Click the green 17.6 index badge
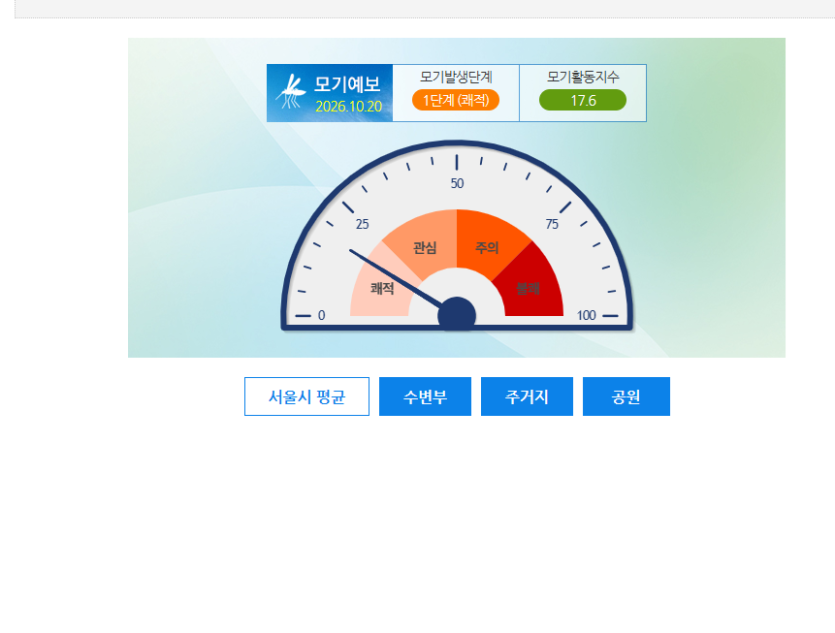 583,100
